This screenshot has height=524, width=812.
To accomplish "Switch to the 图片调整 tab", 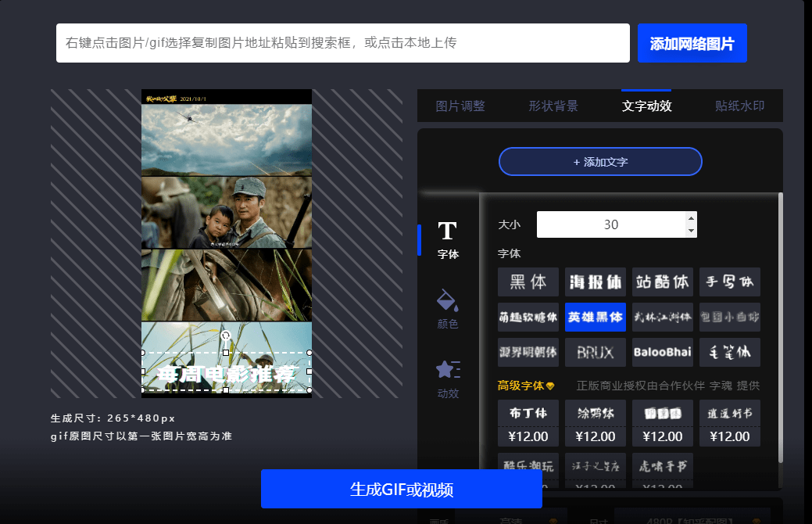I will [x=460, y=106].
